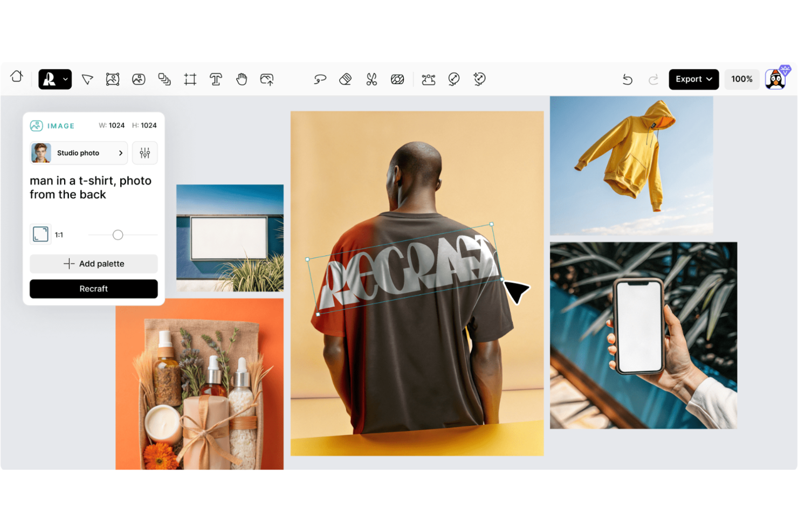Viewport: 798px width, 532px height.
Task: Select the frame artboard tool
Action: [x=190, y=80]
